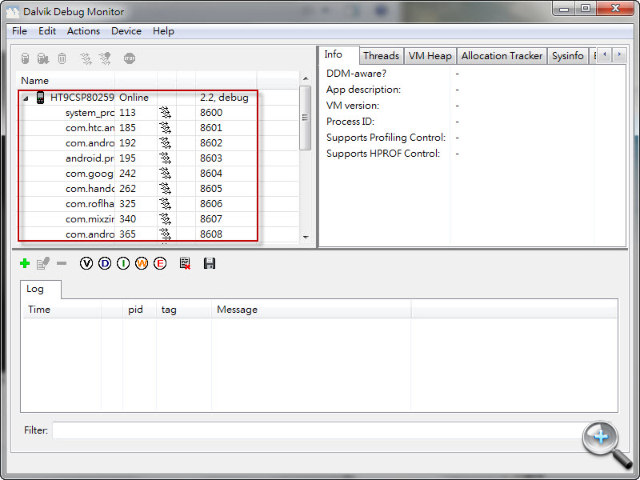Click the process list scroll down arrow
Image resolution: width=640 pixels, height=480 pixels.
point(305,237)
